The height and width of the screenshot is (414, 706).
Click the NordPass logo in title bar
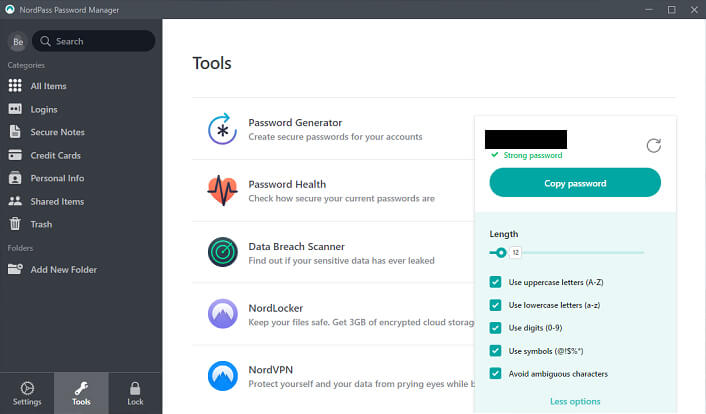tap(9, 9)
